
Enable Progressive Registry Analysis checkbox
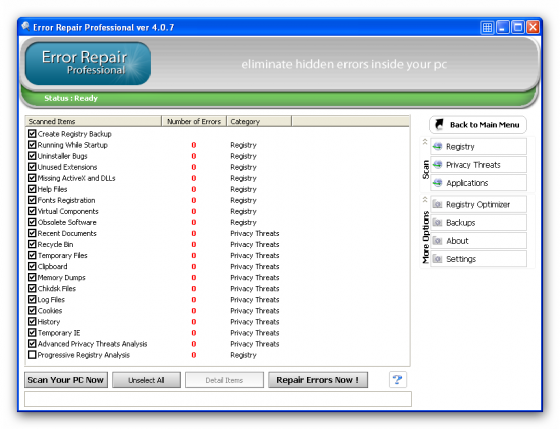(x=32, y=355)
